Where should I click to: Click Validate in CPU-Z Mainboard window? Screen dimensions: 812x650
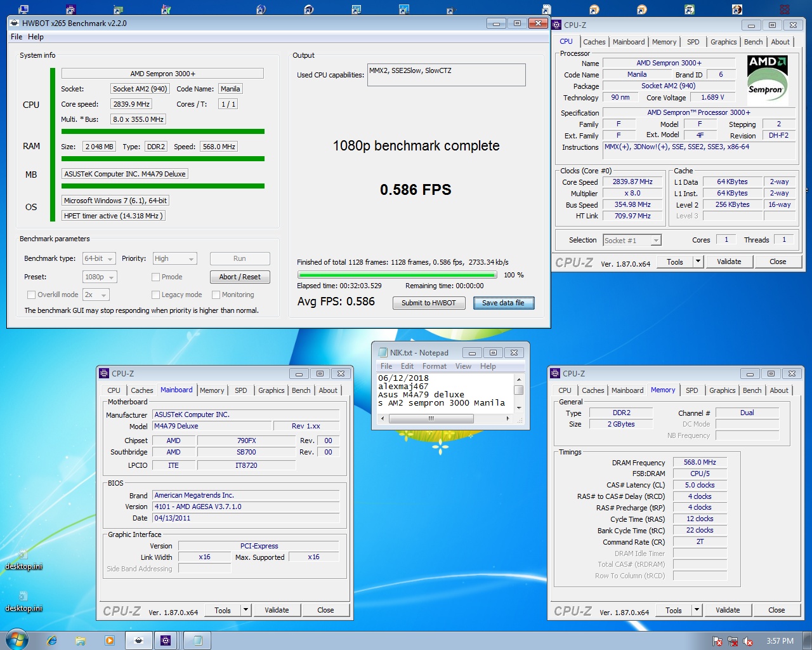click(277, 610)
